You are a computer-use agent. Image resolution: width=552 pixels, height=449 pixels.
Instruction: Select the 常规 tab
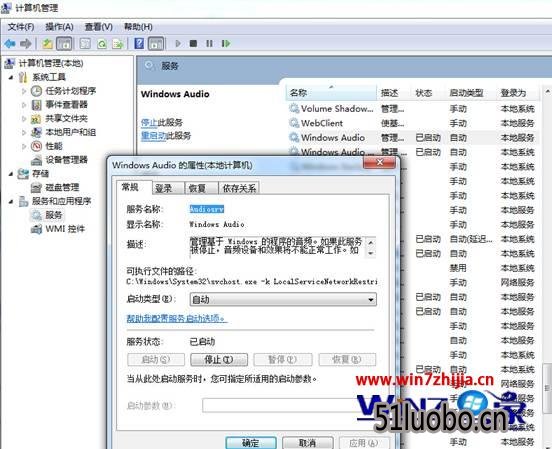pos(134,187)
